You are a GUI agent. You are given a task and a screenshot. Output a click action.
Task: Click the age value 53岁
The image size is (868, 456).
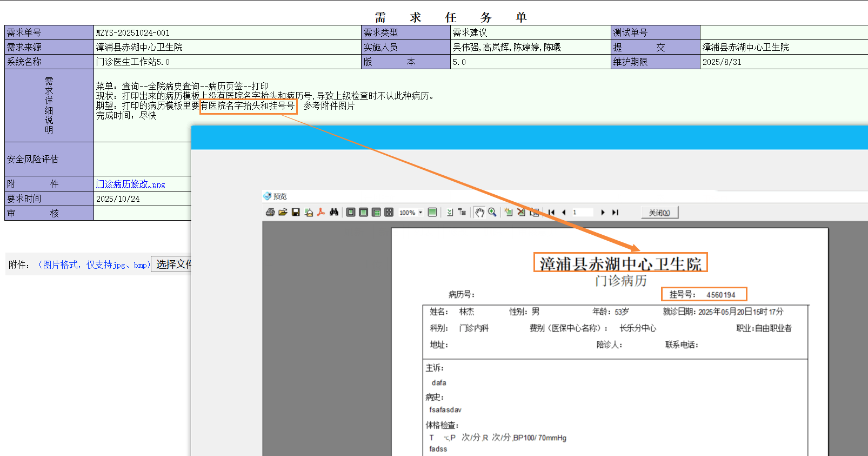pos(622,312)
